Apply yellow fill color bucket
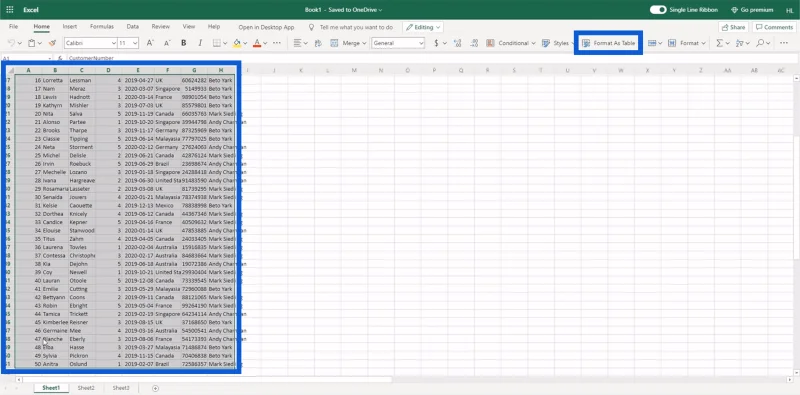The image size is (800, 395). coord(237,43)
